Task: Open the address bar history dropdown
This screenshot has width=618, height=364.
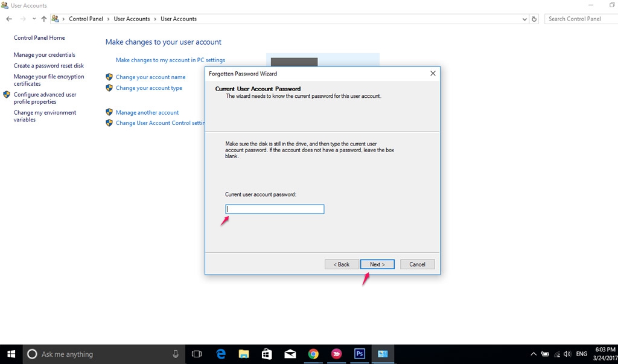Action: pos(524,19)
